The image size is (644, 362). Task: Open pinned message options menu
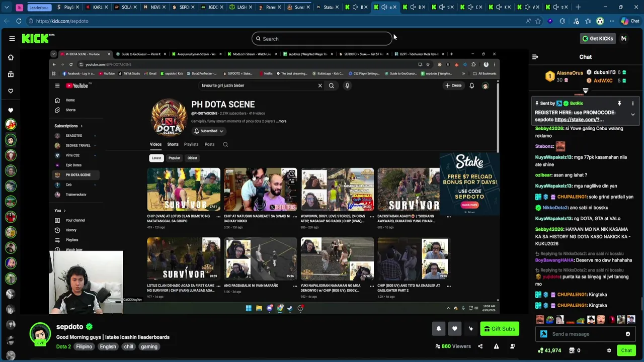632,103
